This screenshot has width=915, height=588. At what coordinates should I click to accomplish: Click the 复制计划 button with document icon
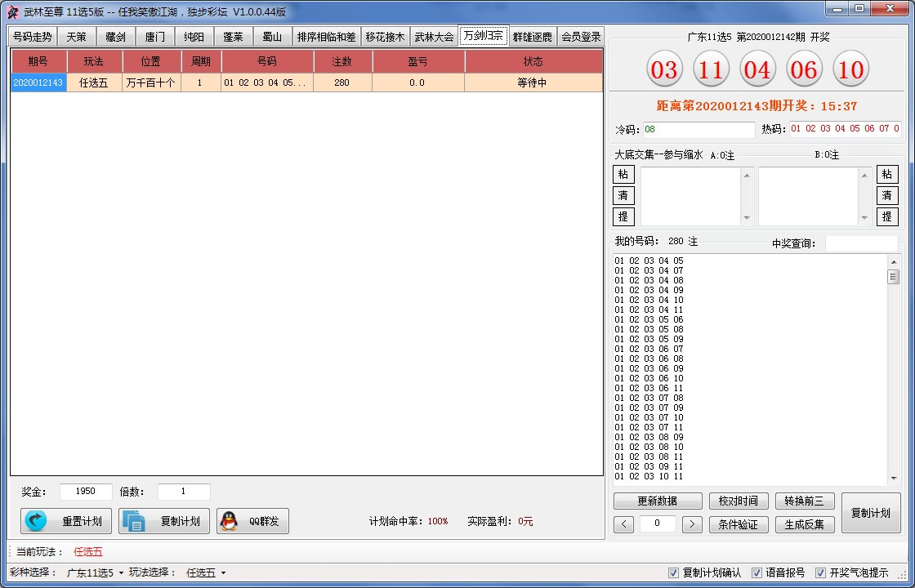[x=164, y=521]
